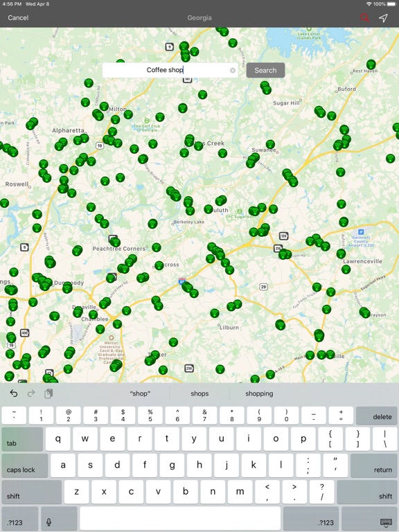This screenshot has height=532, width=399.
Task: Tap the tab key
Action: pos(22,439)
